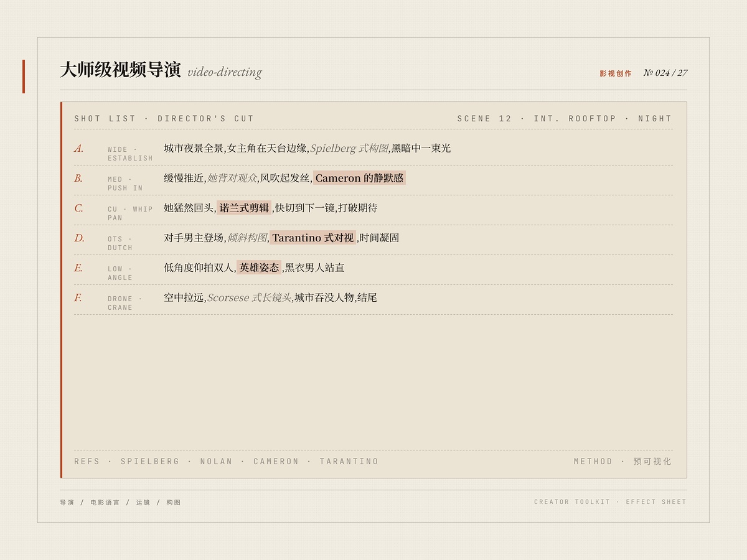747x560 pixels.
Task: Click the phrase 时间凝固
Action: point(380,238)
